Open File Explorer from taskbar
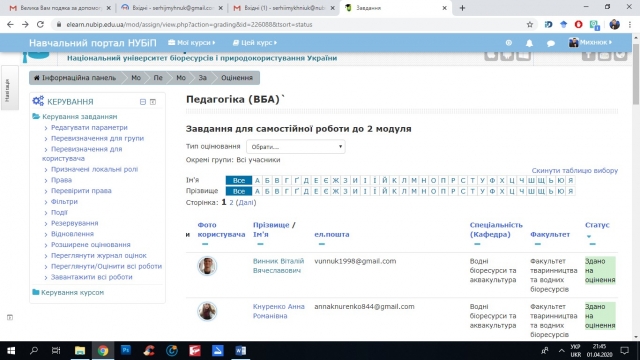The image size is (640, 360). pyautogui.click(x=80, y=351)
